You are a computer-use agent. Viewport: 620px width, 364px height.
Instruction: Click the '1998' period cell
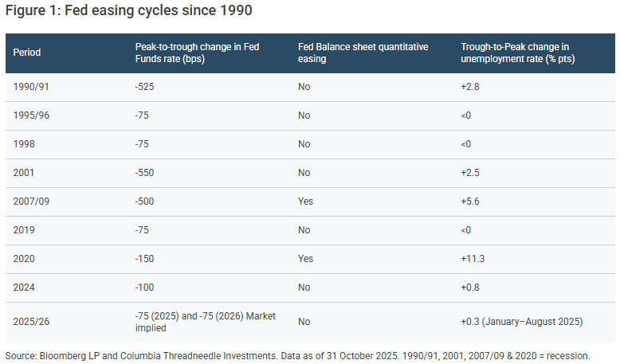(x=25, y=144)
